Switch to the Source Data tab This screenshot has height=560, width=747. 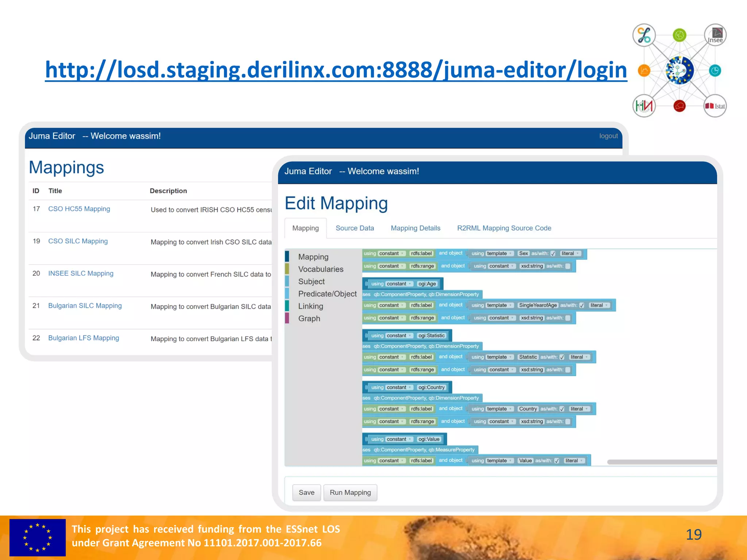point(355,228)
